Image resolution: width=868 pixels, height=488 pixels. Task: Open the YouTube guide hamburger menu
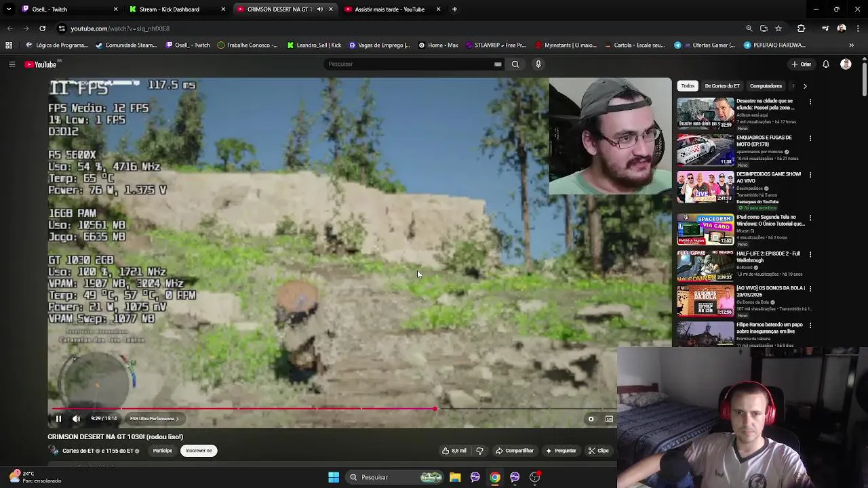12,64
